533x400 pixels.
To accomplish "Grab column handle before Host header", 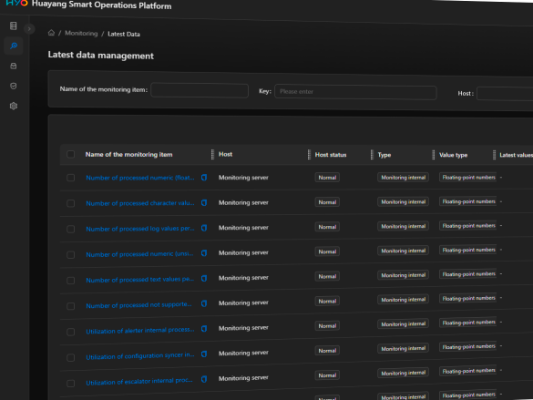I will pos(212,154).
